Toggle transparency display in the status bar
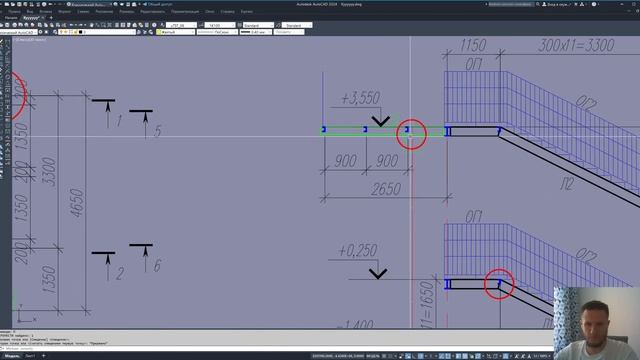The width and height of the screenshot is (640, 360). click(x=465, y=356)
